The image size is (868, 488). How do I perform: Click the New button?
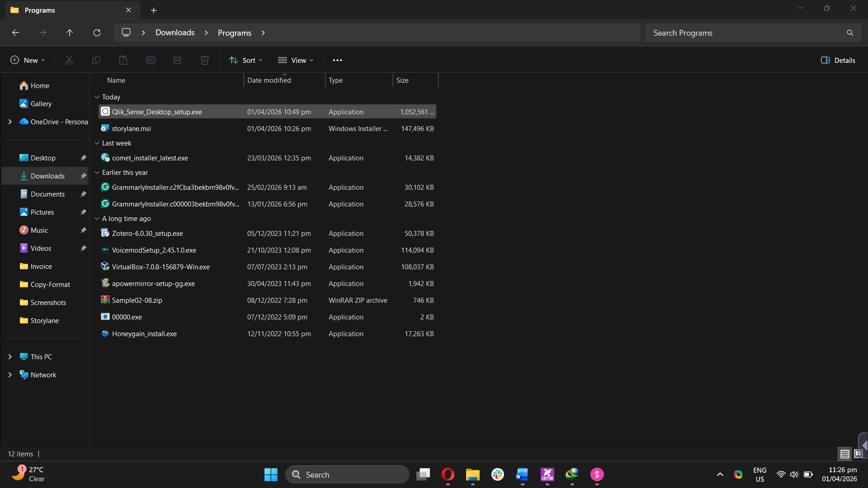[28, 60]
